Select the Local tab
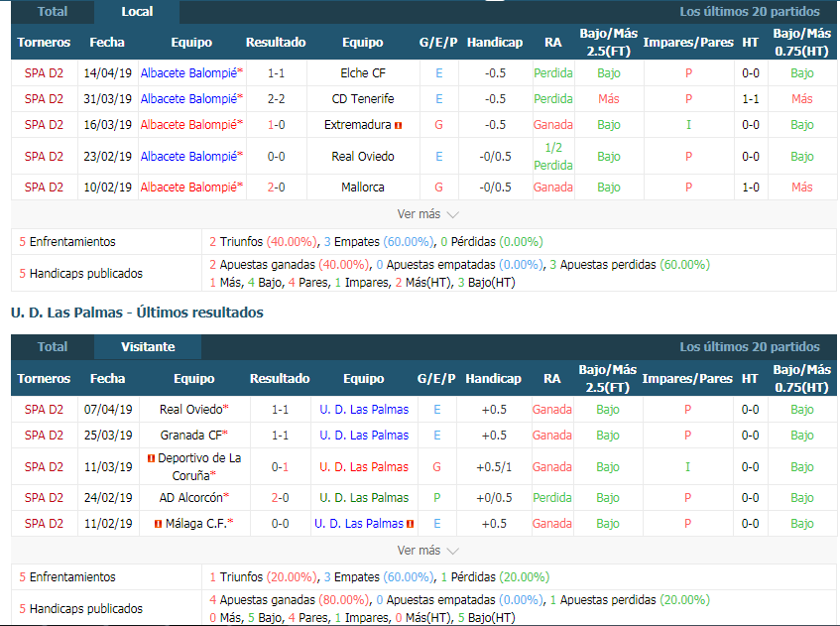The width and height of the screenshot is (840, 626). click(137, 11)
